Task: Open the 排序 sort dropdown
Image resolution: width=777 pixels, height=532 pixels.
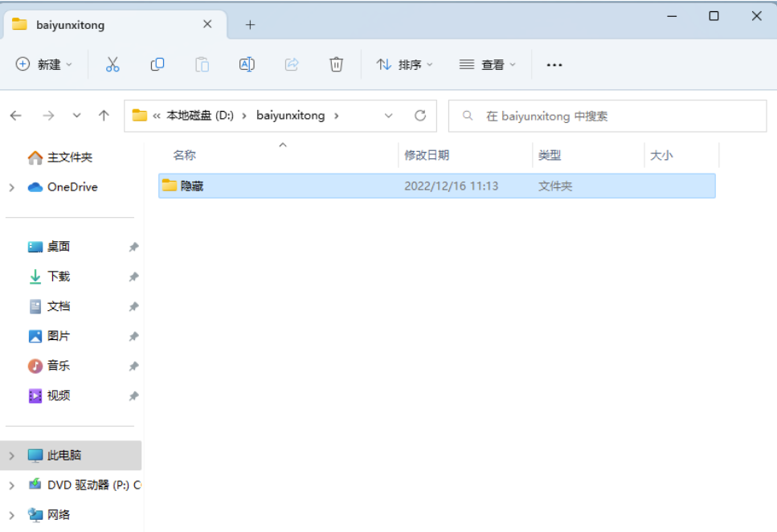Action: pos(404,64)
